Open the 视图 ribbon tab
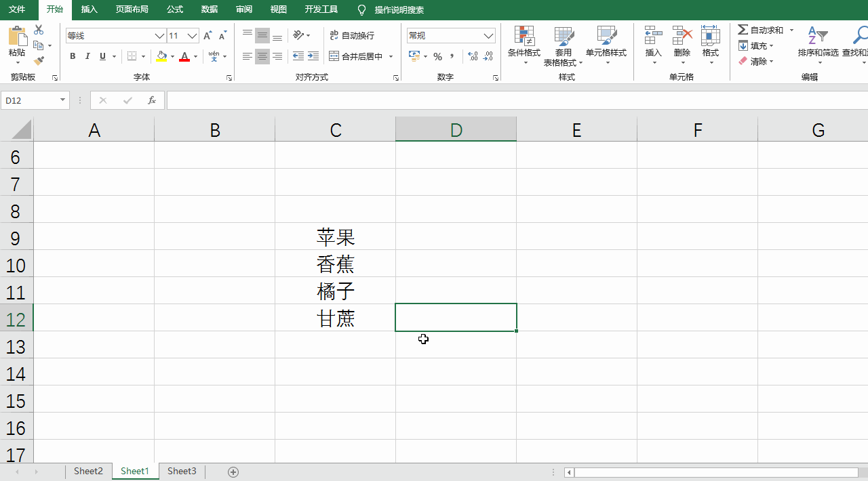This screenshot has height=481, width=868. click(x=278, y=10)
